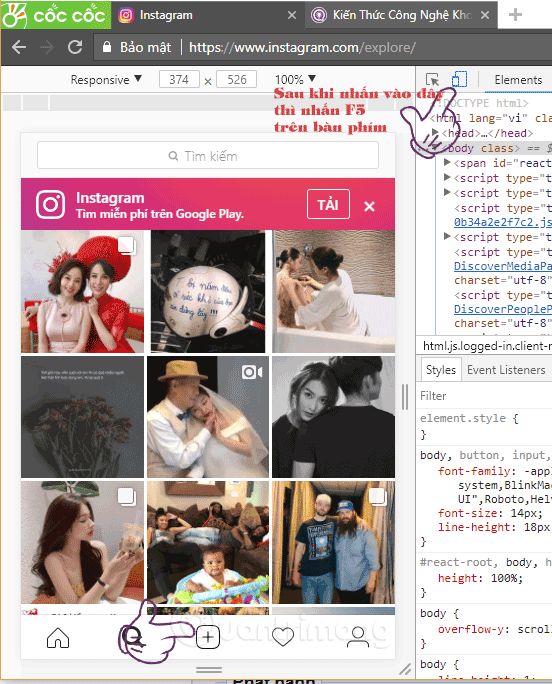Go forward to the next page
This screenshot has width=552, height=684.
(x=47, y=47)
